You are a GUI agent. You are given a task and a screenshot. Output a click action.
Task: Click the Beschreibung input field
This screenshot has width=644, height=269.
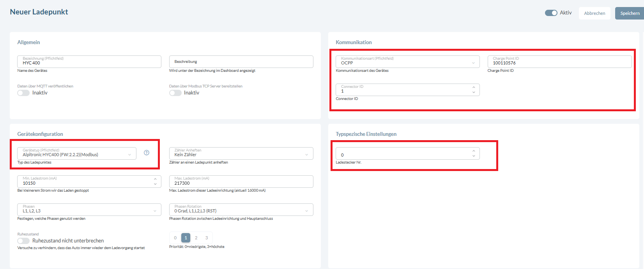point(241,62)
